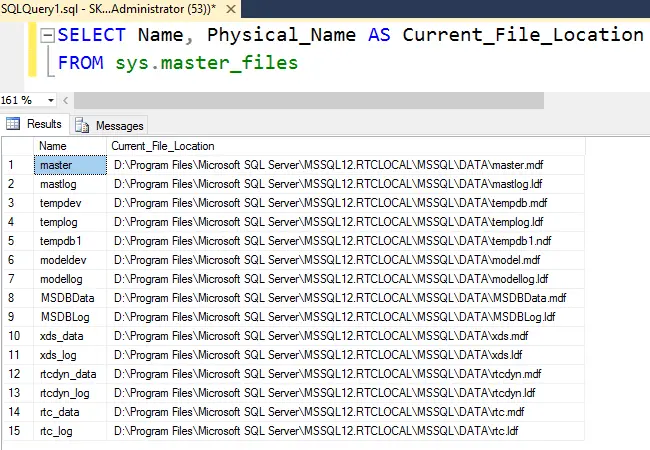Select the 'rtc_data' name cell
The height and width of the screenshot is (450, 650).
(70, 412)
